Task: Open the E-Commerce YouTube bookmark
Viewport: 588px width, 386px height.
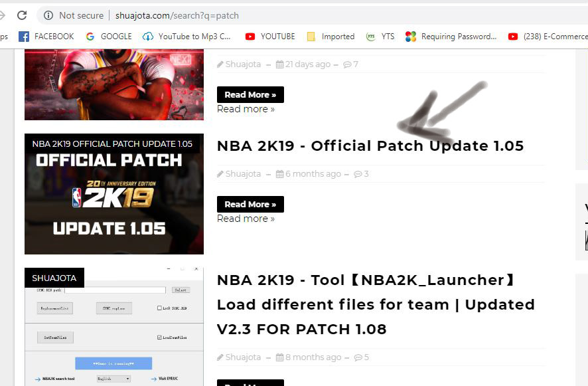Action: (548, 37)
